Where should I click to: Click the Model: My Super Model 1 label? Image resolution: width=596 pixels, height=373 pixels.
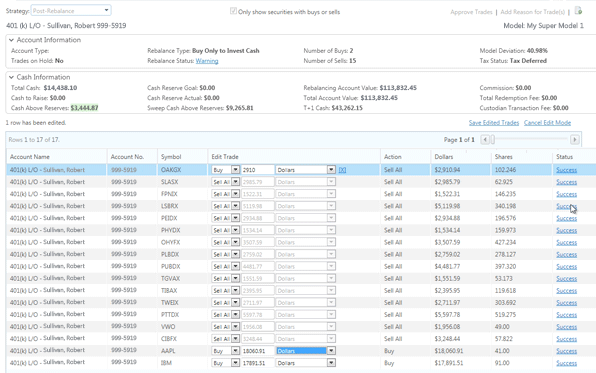coord(543,26)
